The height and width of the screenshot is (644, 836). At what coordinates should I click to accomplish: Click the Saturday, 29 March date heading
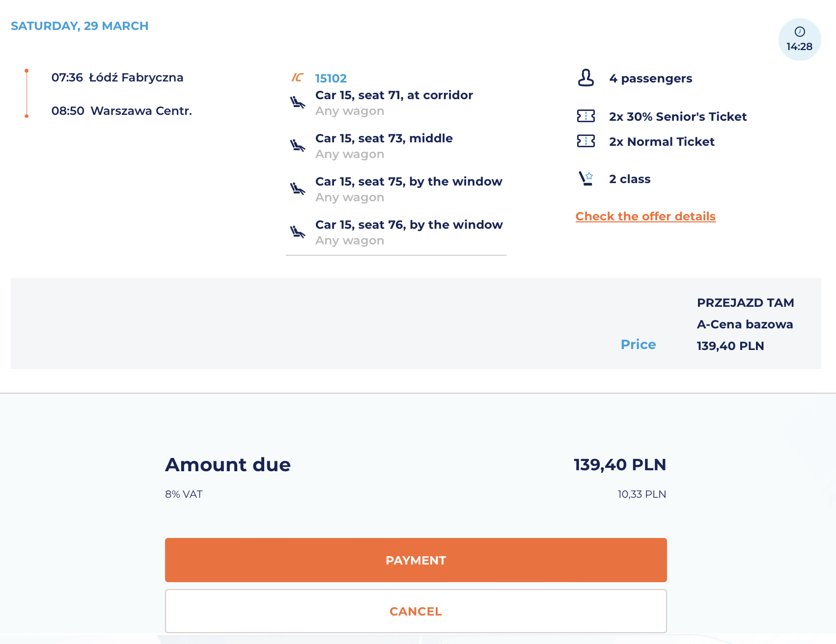[80, 26]
